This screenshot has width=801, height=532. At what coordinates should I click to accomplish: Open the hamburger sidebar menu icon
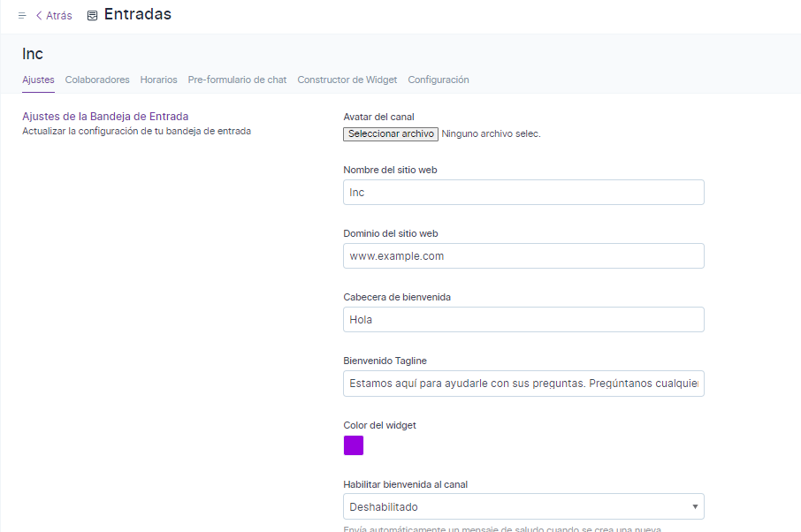(x=22, y=16)
